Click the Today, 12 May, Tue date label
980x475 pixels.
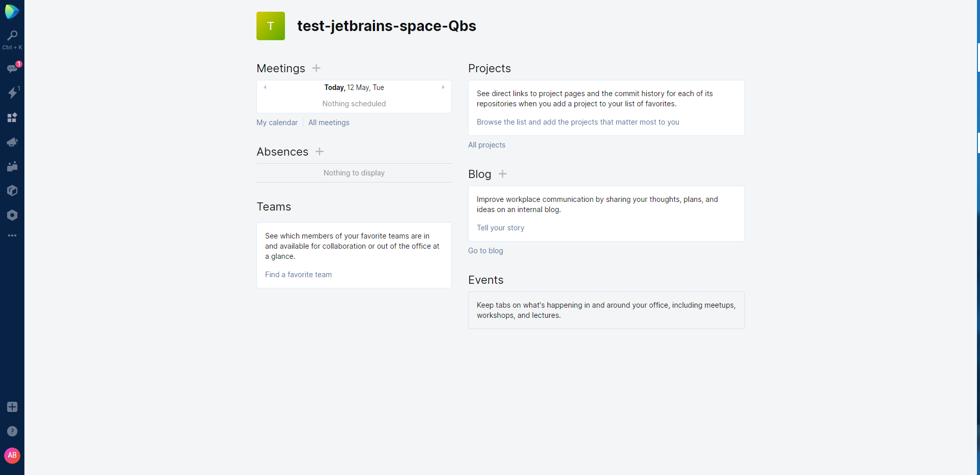(354, 87)
